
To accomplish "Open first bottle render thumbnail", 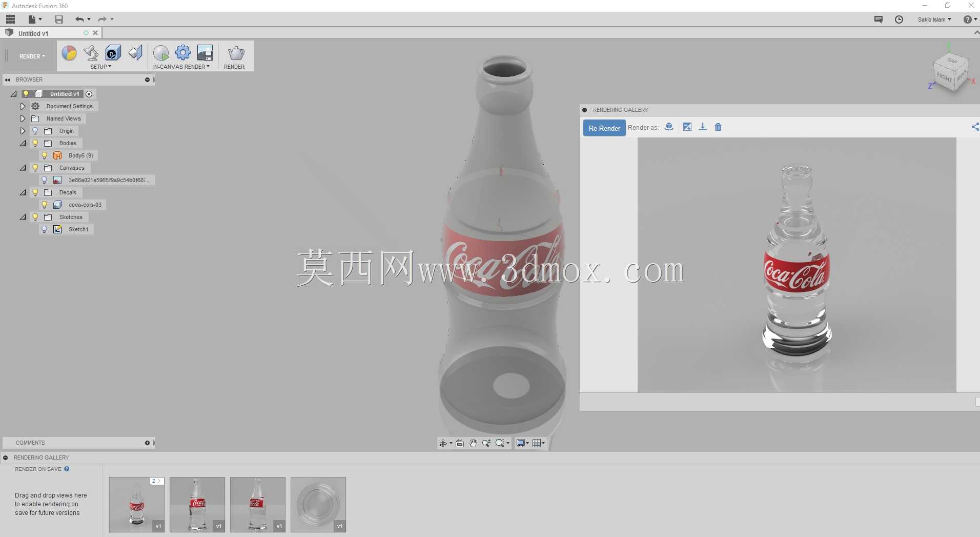I will point(137,505).
